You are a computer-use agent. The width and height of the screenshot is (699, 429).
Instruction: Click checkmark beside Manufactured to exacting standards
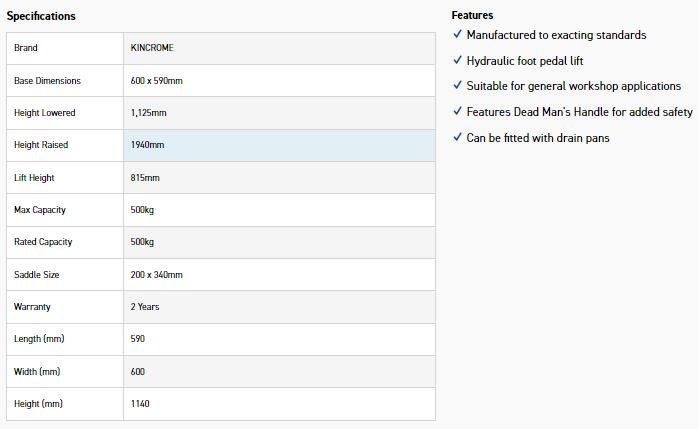(x=457, y=35)
